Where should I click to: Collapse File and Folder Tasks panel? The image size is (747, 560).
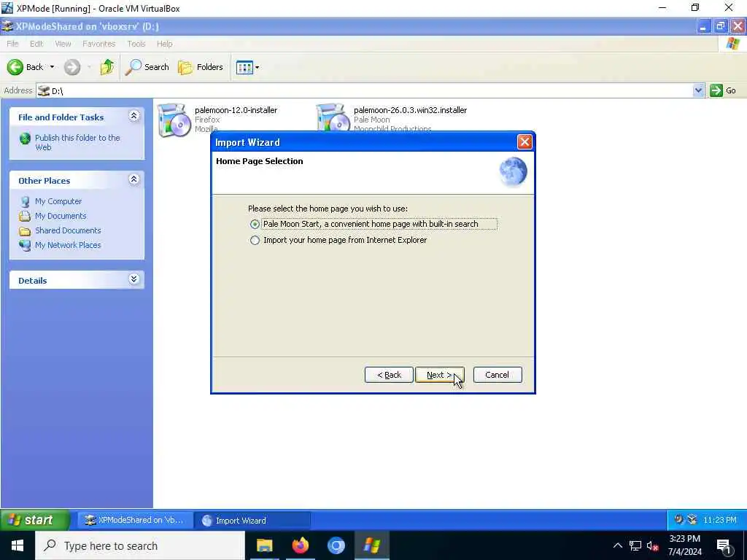(x=134, y=116)
